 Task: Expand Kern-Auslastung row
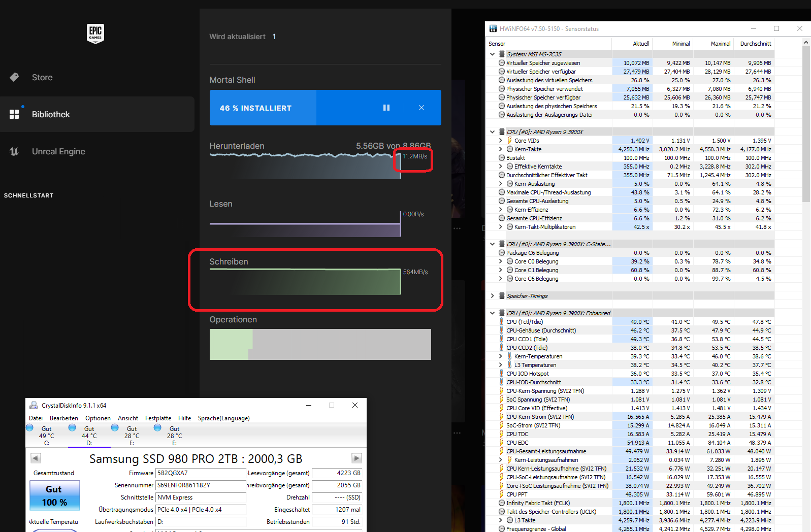click(500, 184)
